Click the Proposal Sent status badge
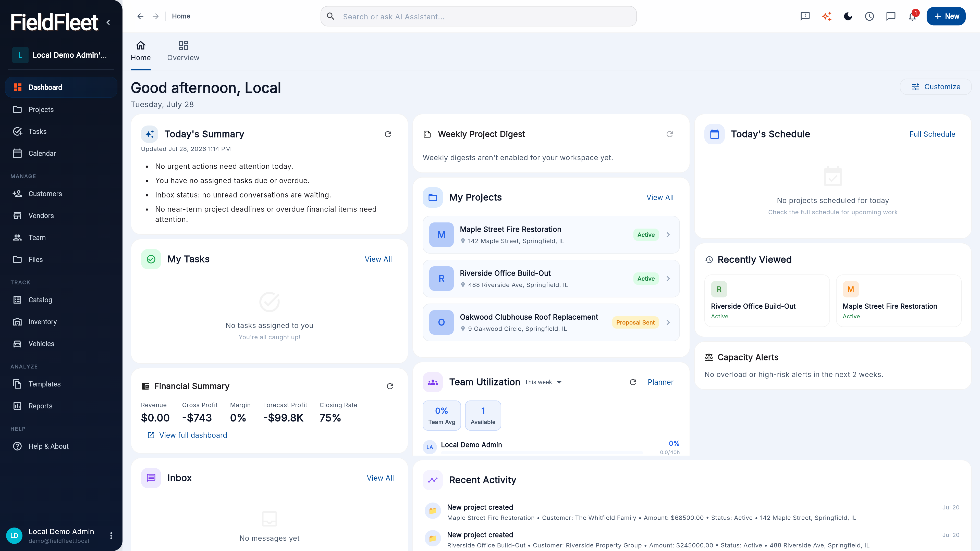The image size is (980, 551). click(x=635, y=322)
